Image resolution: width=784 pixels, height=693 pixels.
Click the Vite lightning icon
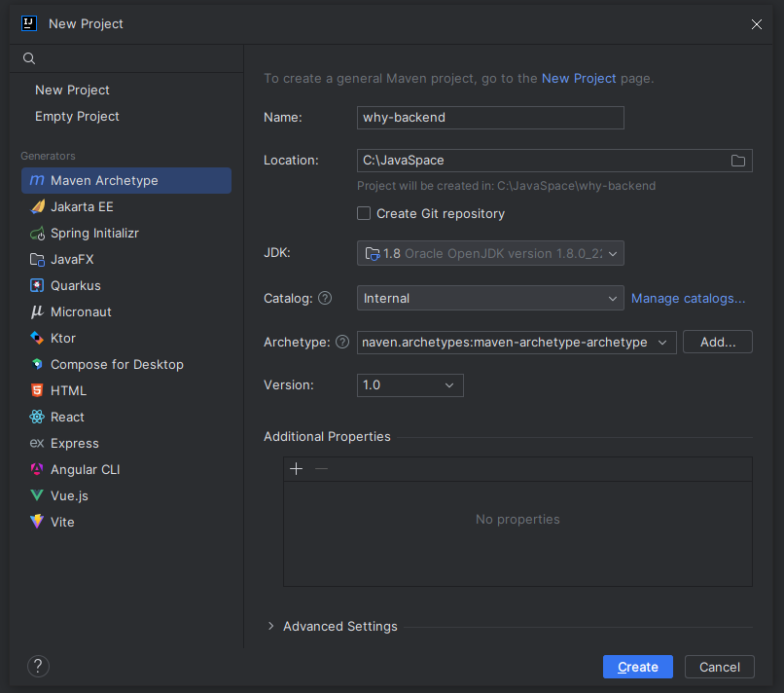click(x=37, y=522)
